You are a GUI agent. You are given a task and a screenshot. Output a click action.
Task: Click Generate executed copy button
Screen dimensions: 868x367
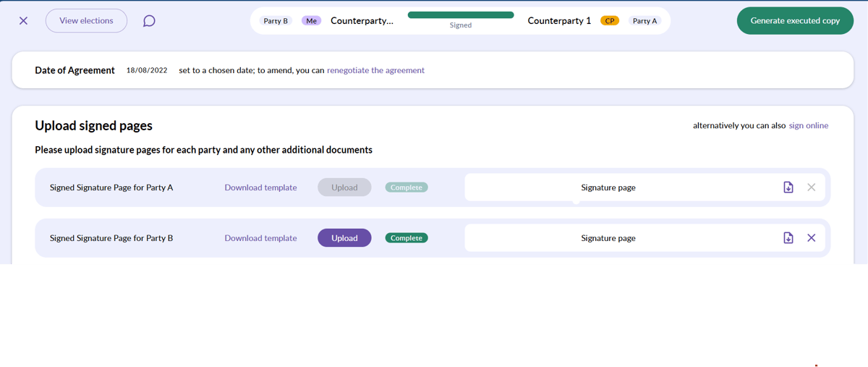[x=795, y=21]
